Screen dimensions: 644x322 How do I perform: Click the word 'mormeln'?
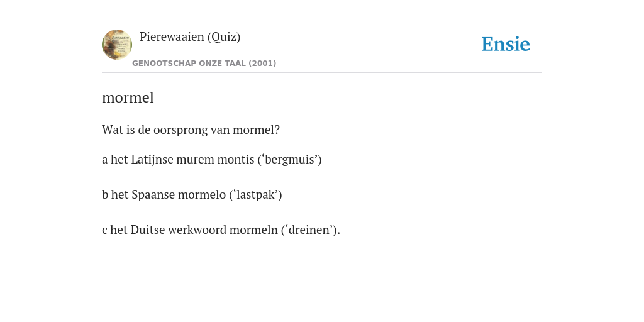coord(253,230)
